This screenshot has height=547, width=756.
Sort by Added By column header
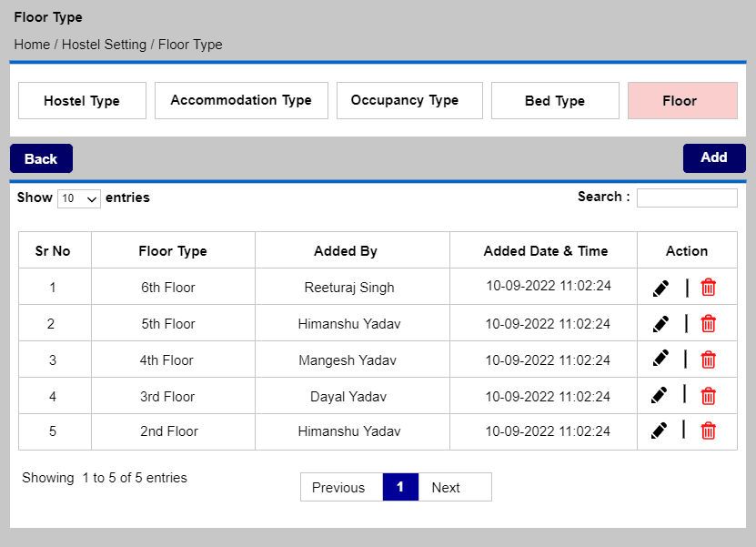pos(352,250)
